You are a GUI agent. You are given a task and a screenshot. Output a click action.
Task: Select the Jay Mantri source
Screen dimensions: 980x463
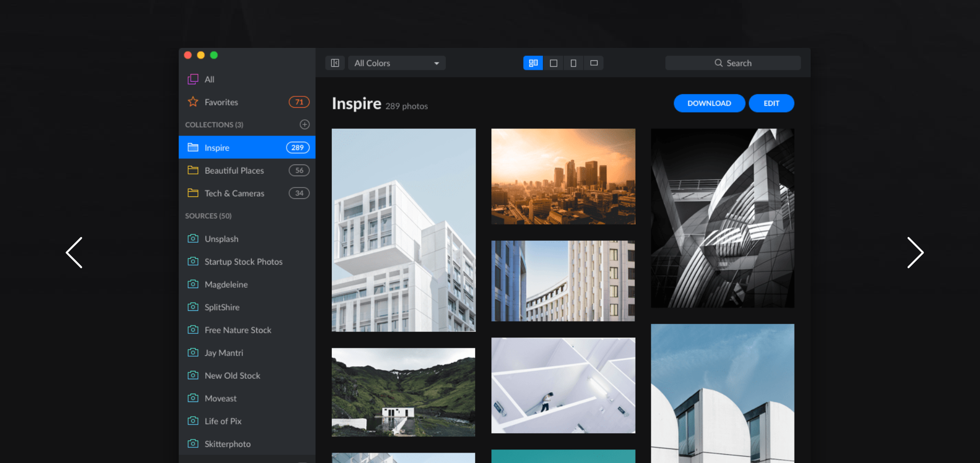point(247,353)
